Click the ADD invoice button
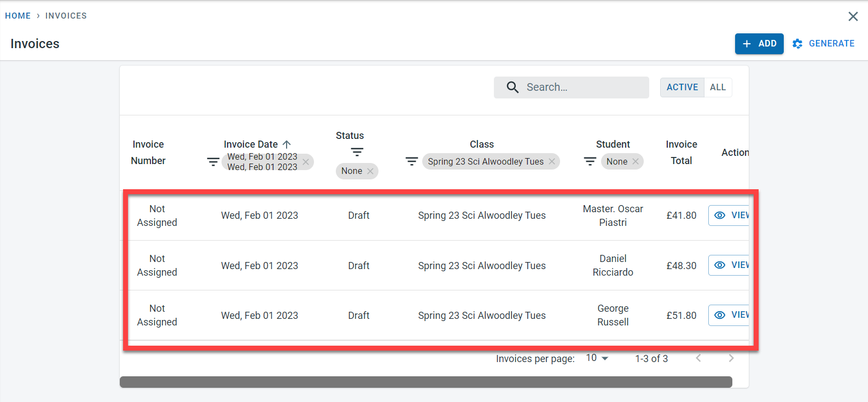The image size is (868, 402). point(759,44)
